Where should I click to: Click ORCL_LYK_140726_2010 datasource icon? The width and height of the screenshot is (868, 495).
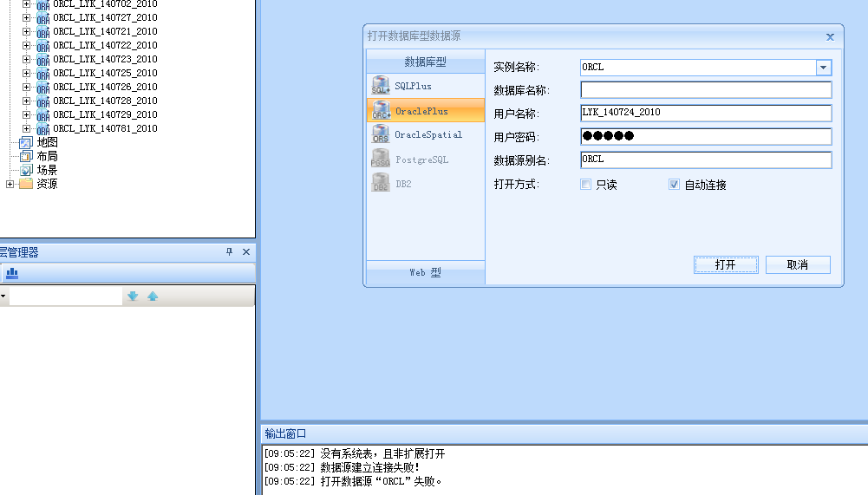43,88
